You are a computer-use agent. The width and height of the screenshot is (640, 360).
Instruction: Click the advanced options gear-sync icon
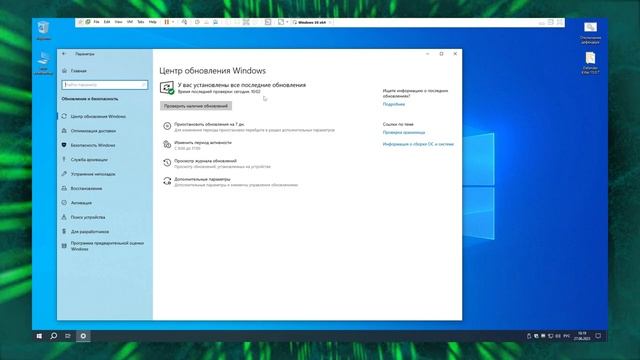tap(167, 181)
